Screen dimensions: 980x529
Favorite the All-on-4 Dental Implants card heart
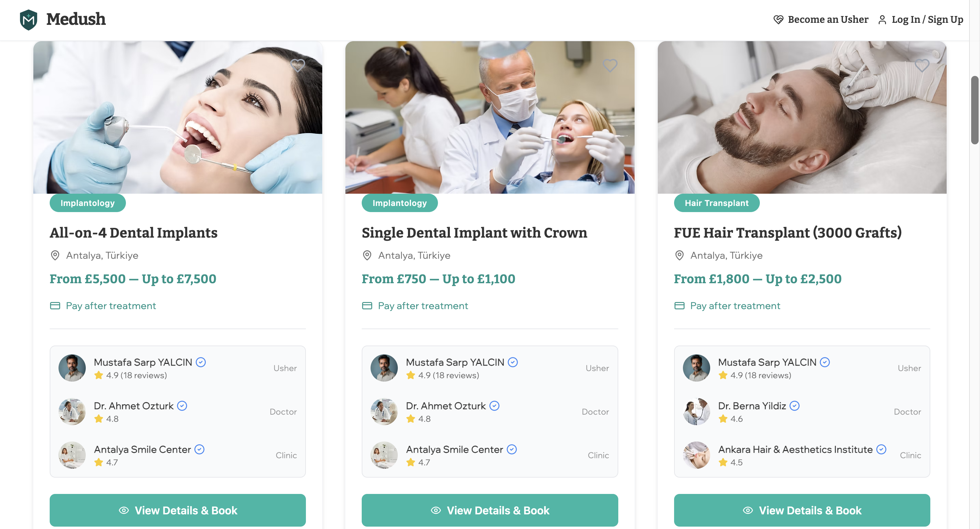298,65
